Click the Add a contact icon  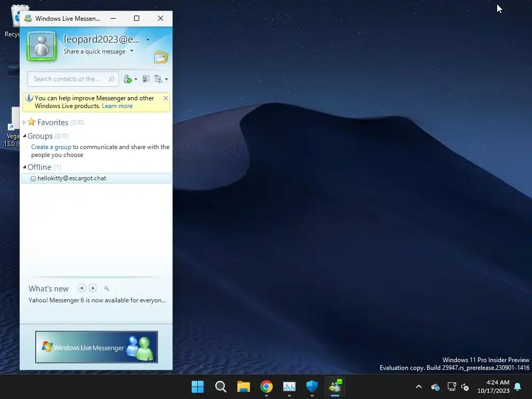click(x=128, y=79)
